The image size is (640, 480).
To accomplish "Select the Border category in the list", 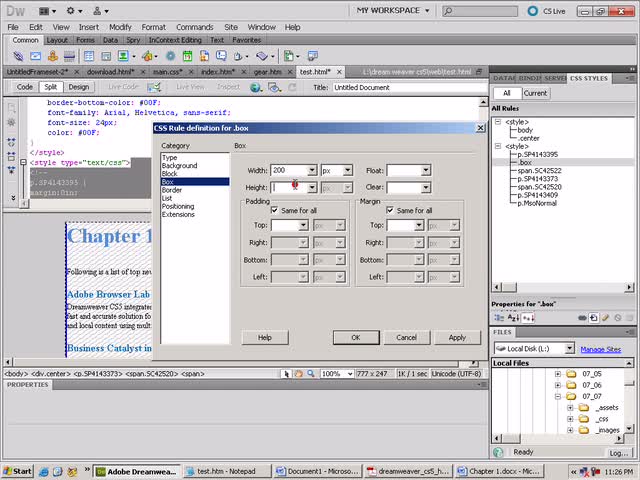I will [x=172, y=190].
